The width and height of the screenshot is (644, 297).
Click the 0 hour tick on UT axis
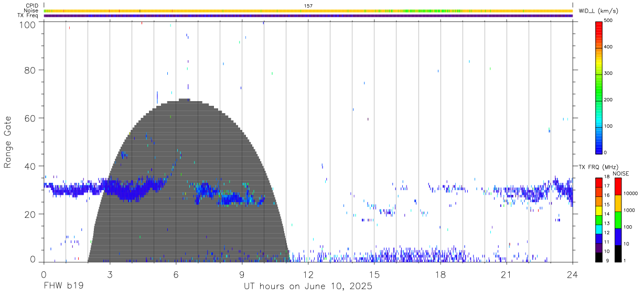click(x=44, y=274)
